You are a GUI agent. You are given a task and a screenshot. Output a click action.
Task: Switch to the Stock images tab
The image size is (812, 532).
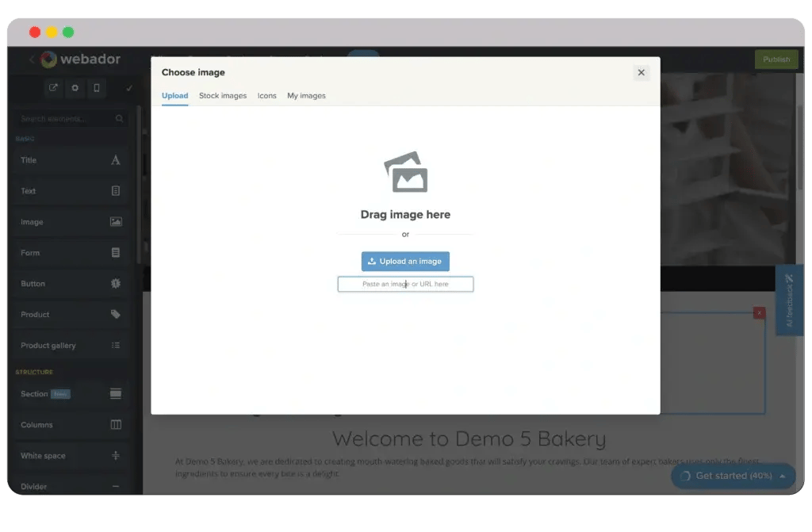[x=223, y=96]
